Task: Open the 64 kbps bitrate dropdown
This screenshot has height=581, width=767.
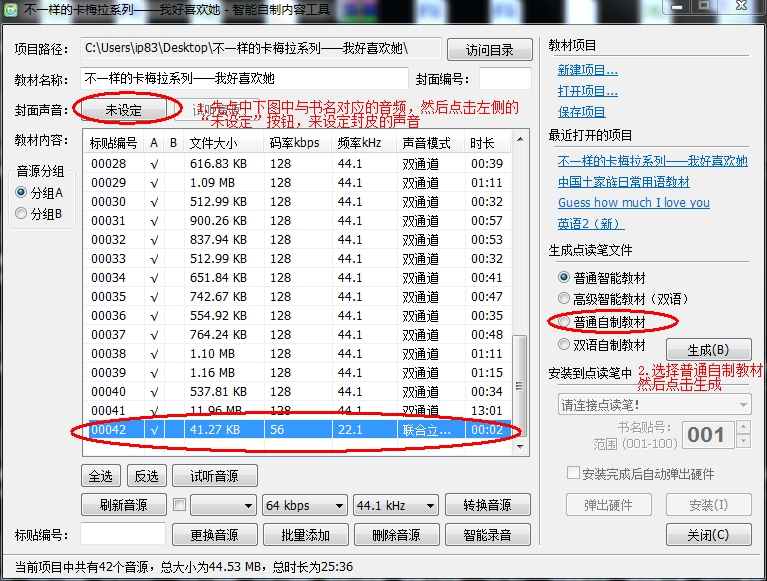Action: click(305, 505)
